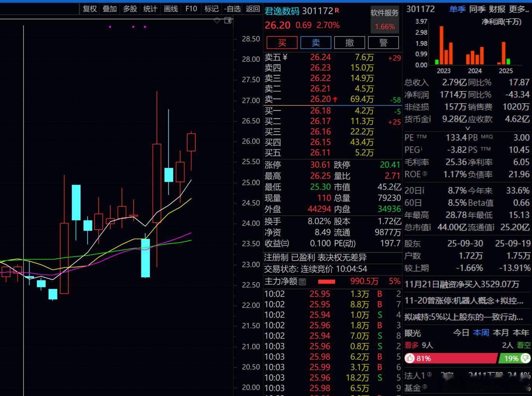Click the window icon beside the diamond marker

[x=228, y=20]
